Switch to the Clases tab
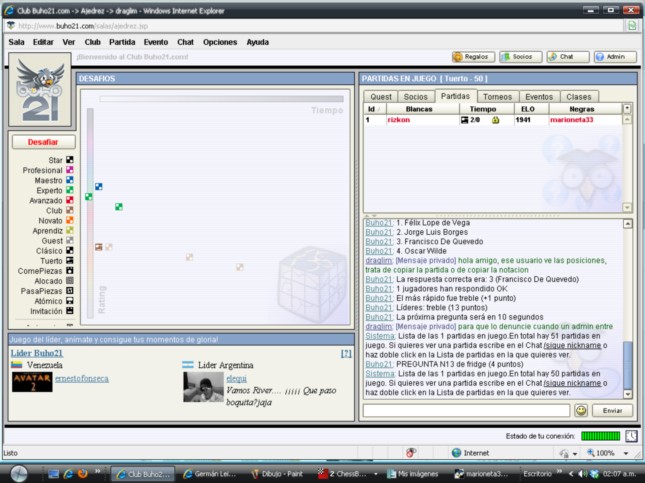 (x=579, y=97)
